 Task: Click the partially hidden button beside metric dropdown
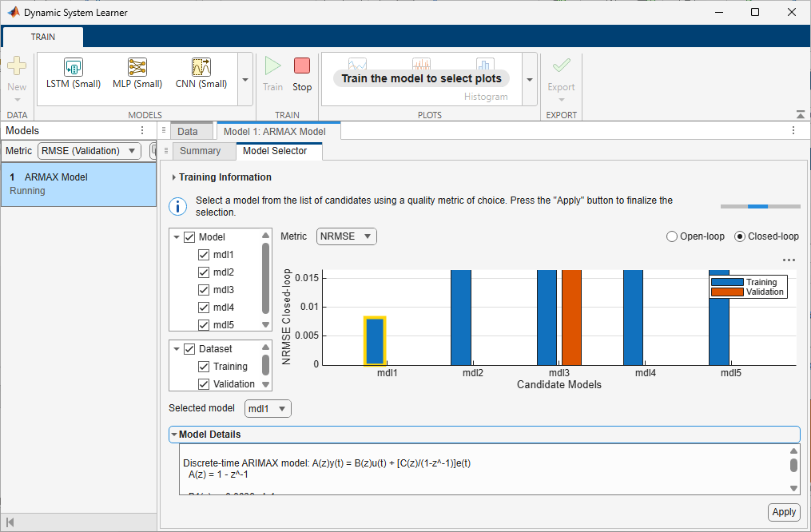[153, 151]
